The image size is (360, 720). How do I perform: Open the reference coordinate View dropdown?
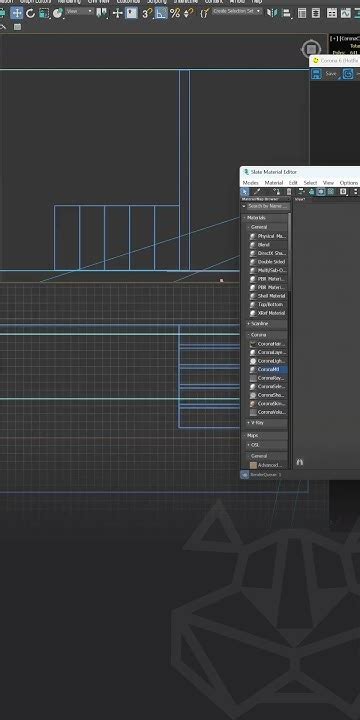[x=79, y=11]
